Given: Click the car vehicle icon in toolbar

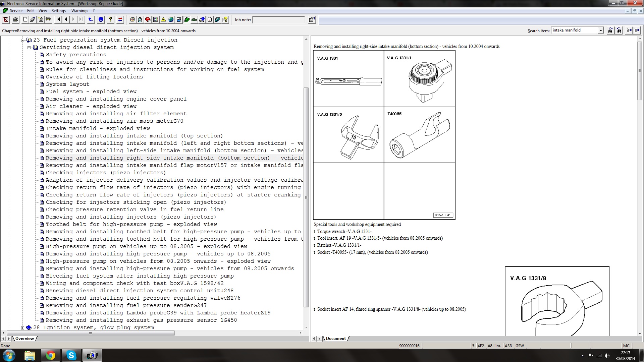Looking at the screenshot, I should coord(48,19).
